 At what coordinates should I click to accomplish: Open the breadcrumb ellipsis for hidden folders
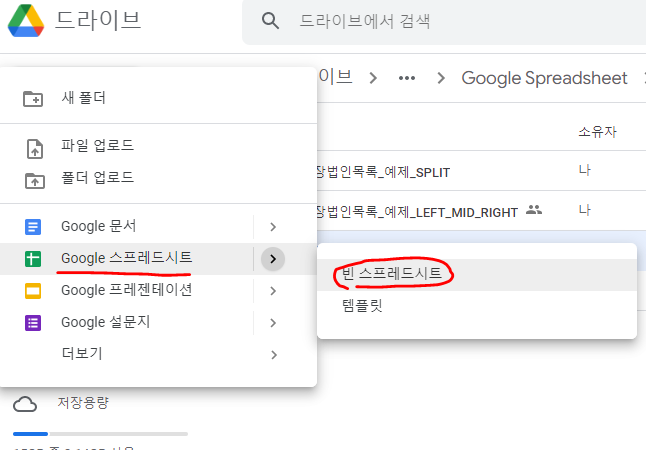click(x=407, y=78)
